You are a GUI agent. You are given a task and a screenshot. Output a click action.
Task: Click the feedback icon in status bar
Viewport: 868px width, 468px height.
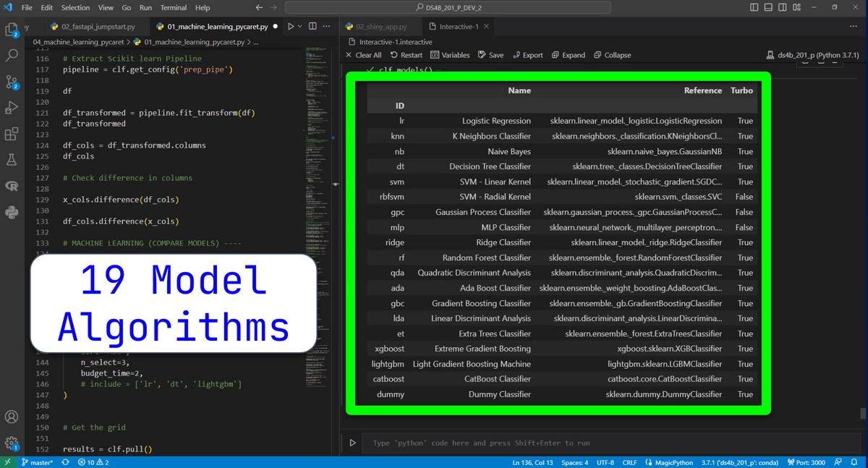[838, 462]
